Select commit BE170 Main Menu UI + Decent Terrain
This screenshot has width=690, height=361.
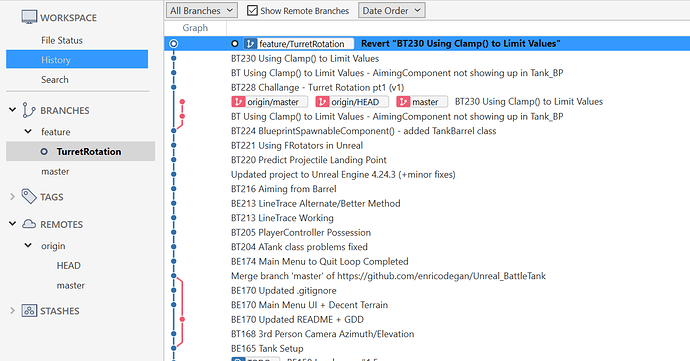click(x=309, y=305)
